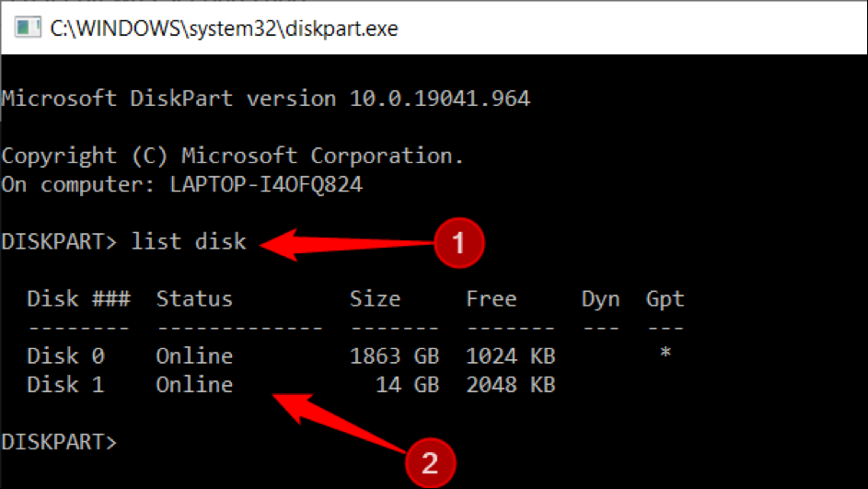This screenshot has height=489, width=868.
Task: Click the Gpt column header
Action: tap(665, 299)
